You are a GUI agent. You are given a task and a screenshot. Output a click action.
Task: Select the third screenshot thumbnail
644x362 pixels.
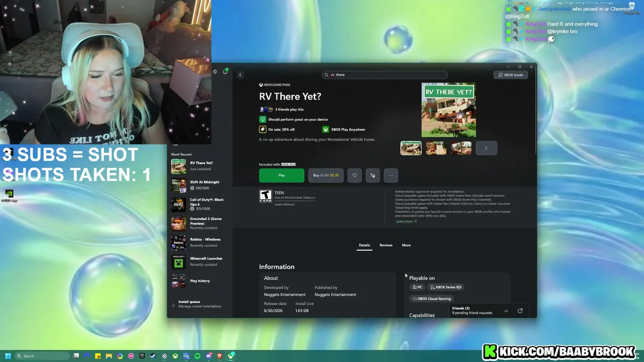click(461, 148)
